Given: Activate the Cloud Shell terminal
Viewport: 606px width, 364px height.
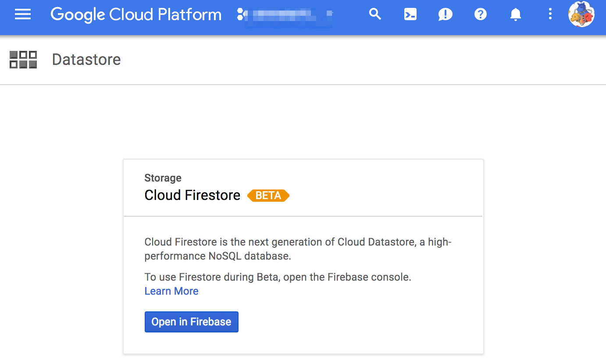Looking at the screenshot, I should tap(410, 14).
